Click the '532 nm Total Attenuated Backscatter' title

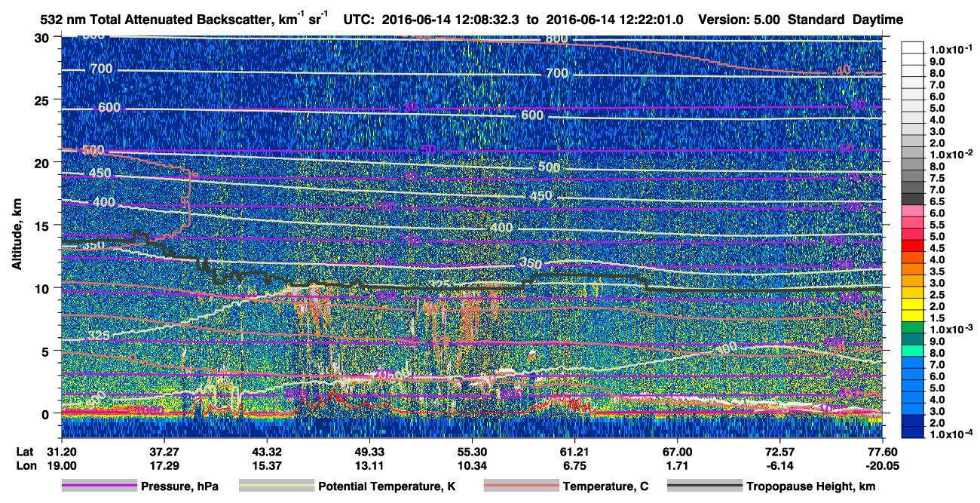159,20
